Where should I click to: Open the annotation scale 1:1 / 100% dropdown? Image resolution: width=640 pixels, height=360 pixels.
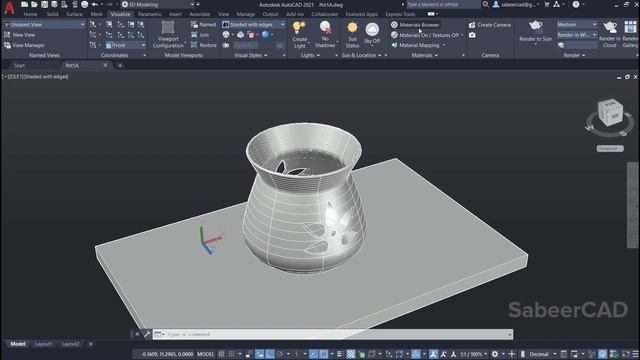coord(473,354)
